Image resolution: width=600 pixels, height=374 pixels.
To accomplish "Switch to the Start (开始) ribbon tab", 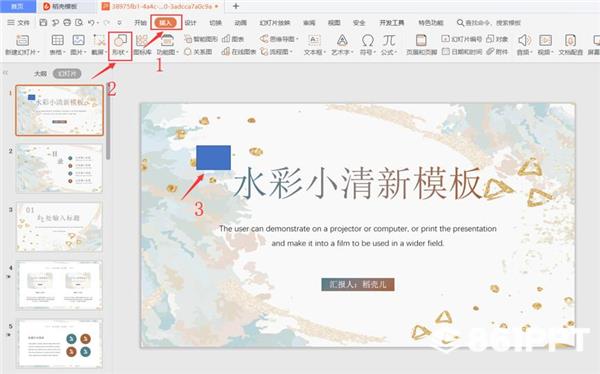I will (140, 23).
